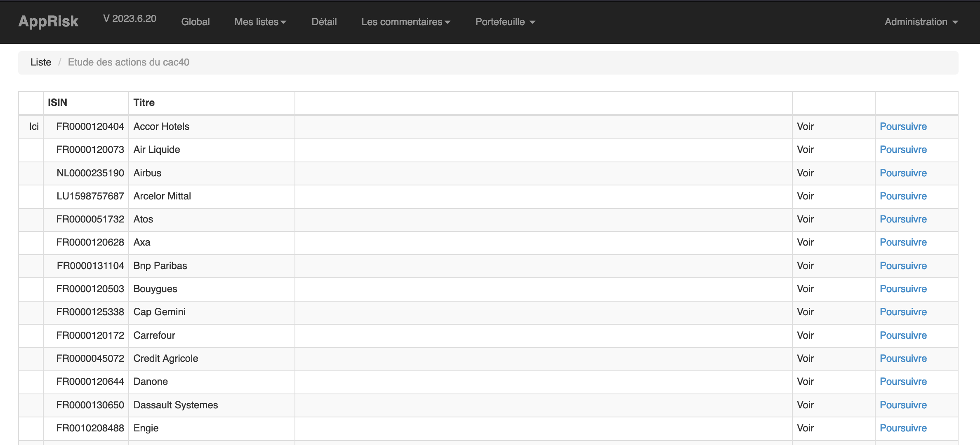Screen dimensions: 980x445
Task: Go to the Global page
Action: coord(196,22)
